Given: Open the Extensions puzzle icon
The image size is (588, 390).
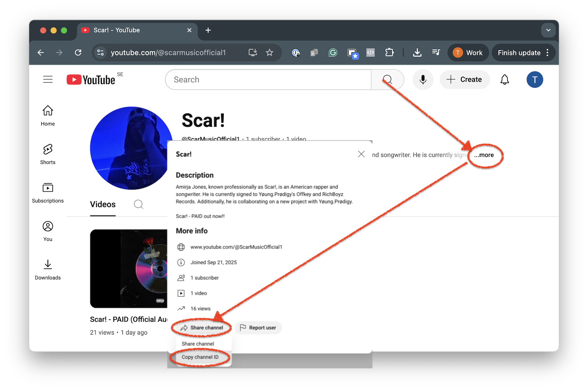Looking at the screenshot, I should (389, 53).
